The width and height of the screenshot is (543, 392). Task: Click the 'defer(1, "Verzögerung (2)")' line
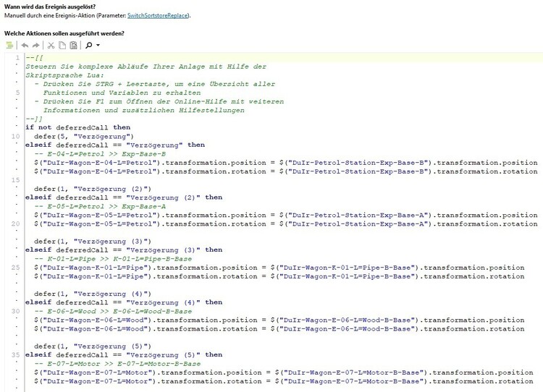point(93,189)
